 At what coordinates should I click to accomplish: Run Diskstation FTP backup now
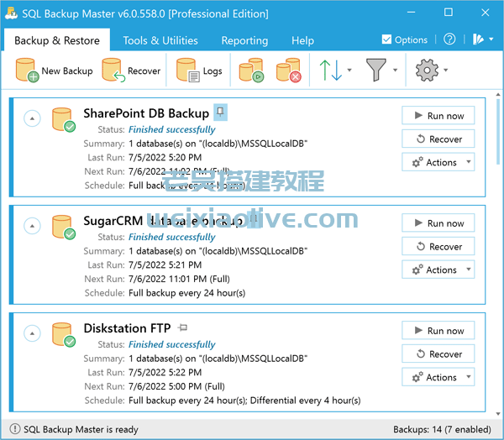pos(438,330)
